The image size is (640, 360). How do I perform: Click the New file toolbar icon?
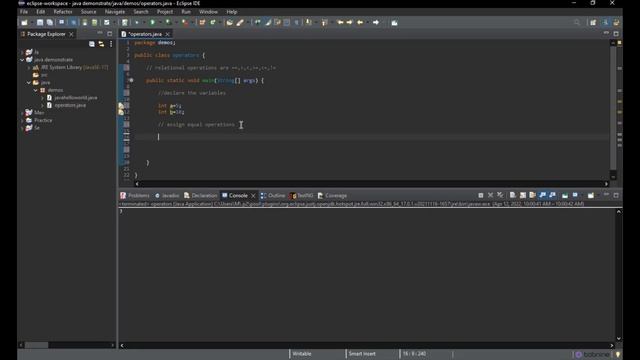(24, 22)
